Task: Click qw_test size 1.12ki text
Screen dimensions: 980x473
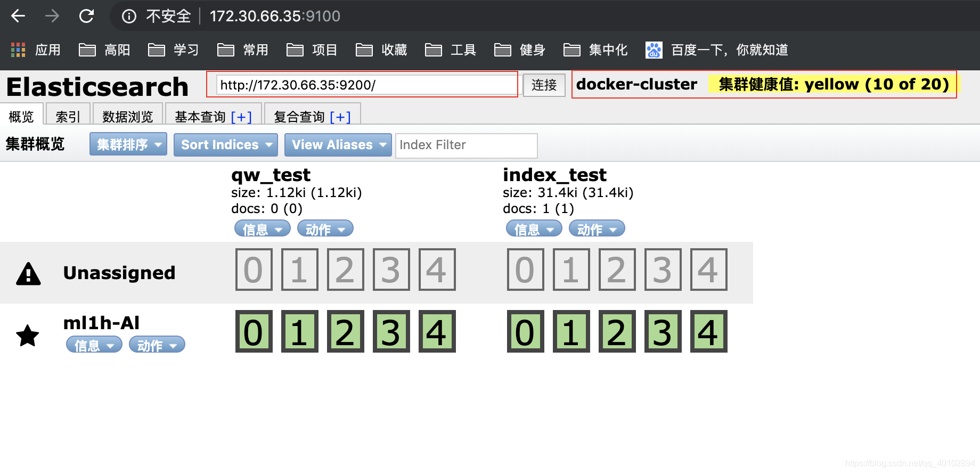Action: (x=297, y=192)
